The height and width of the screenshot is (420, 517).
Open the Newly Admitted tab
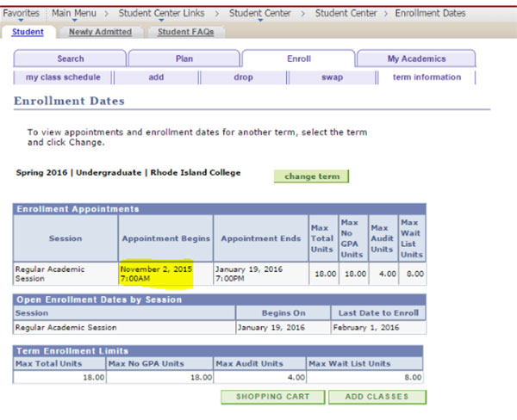(x=100, y=32)
